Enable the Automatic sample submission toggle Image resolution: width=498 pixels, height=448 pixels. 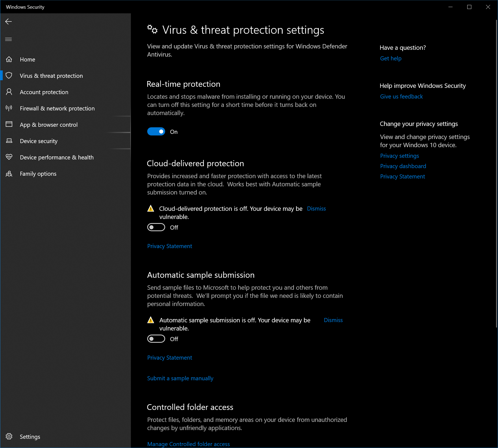click(156, 339)
